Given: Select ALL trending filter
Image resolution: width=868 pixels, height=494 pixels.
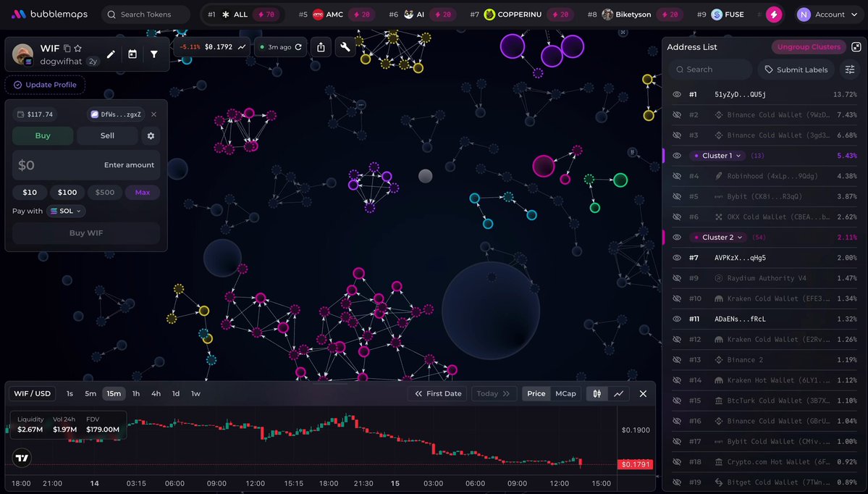Looking at the screenshot, I should click(241, 14).
